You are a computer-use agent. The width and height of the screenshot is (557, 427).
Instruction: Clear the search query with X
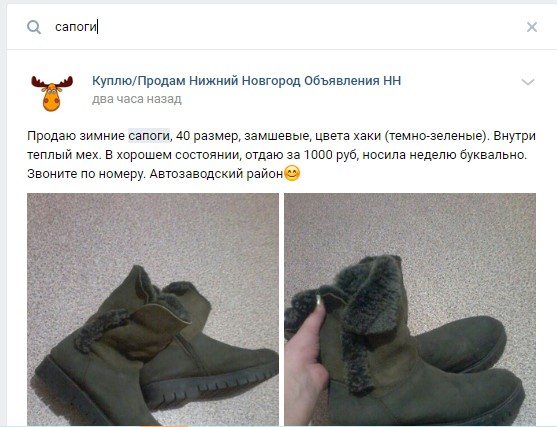coord(531,27)
